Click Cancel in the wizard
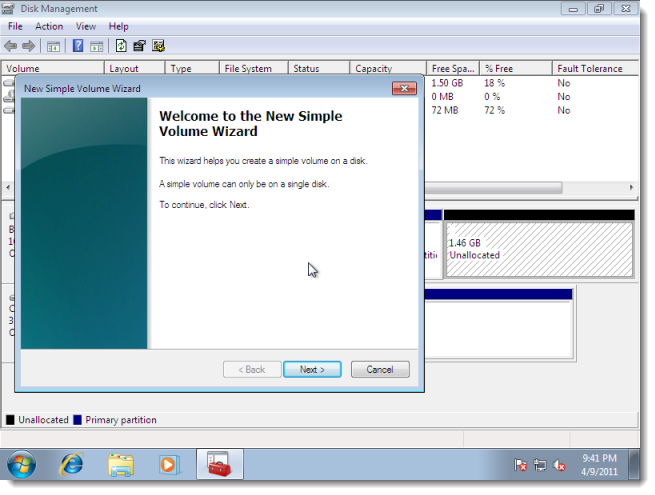 380,369
